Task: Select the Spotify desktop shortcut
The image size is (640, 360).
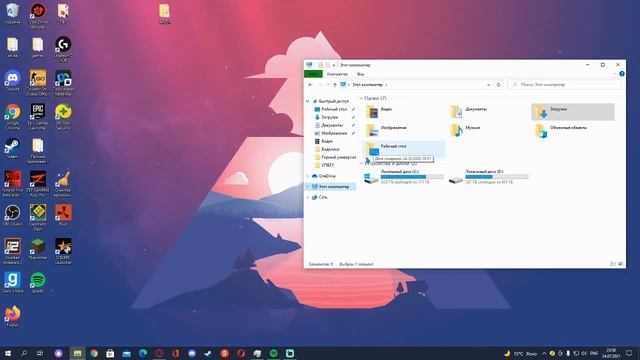Action: tap(38, 282)
